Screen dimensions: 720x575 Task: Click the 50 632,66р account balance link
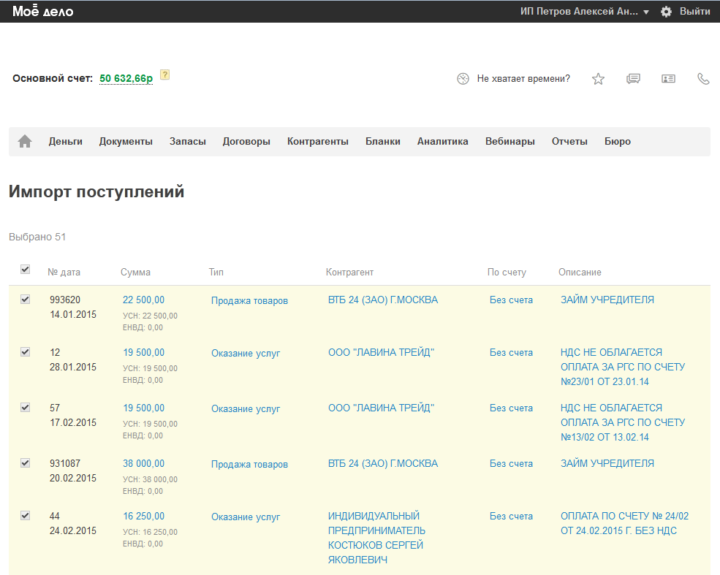click(x=126, y=78)
